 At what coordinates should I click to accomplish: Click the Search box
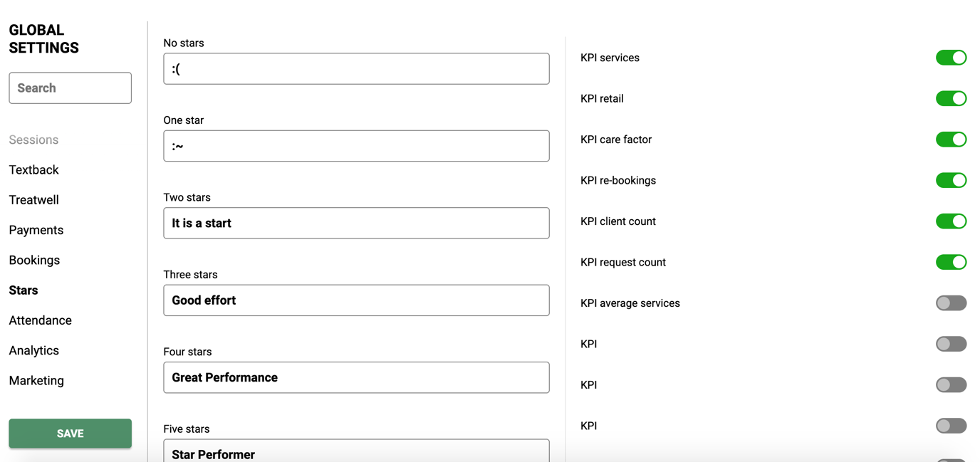(70, 88)
